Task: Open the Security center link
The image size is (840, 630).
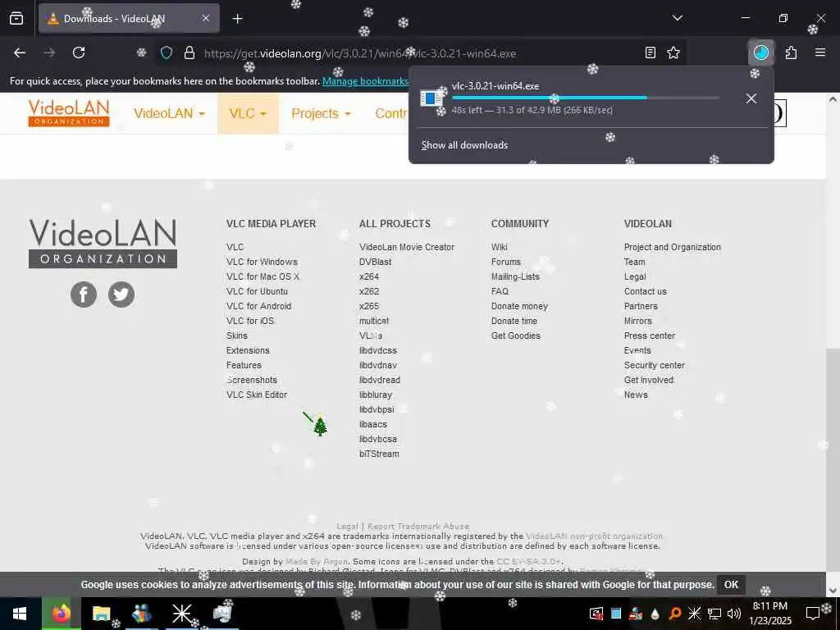Action: (x=654, y=365)
